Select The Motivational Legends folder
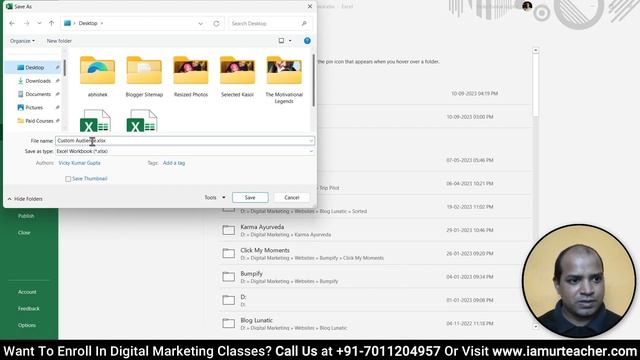640x360 pixels. tap(284, 80)
